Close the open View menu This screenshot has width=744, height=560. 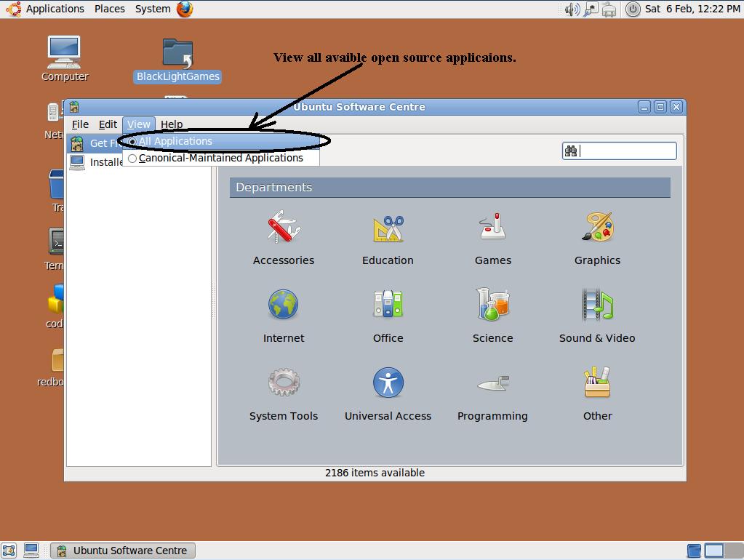(139, 124)
